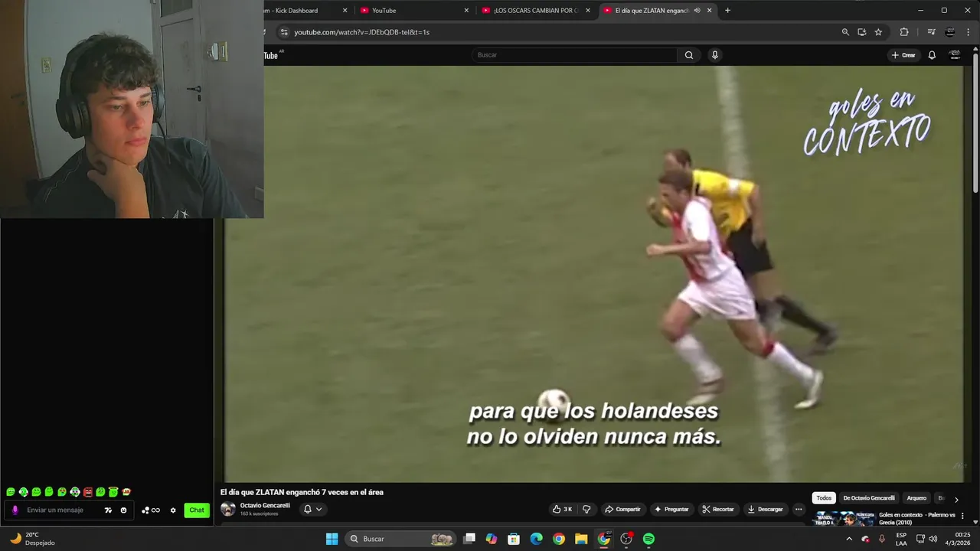This screenshot has width=980, height=551.
Task: Open File Explorer from taskbar
Action: [581, 539]
